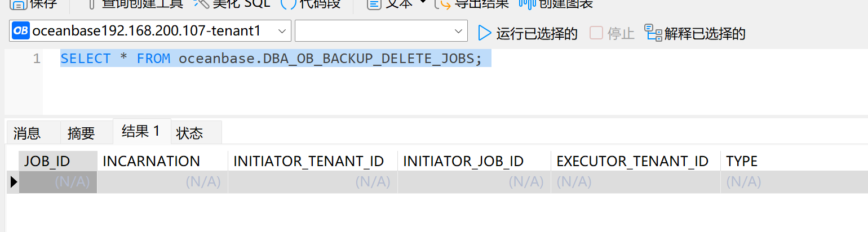Select the Result 1 (结果 1) tab
This screenshot has width=868, height=232.
(141, 131)
